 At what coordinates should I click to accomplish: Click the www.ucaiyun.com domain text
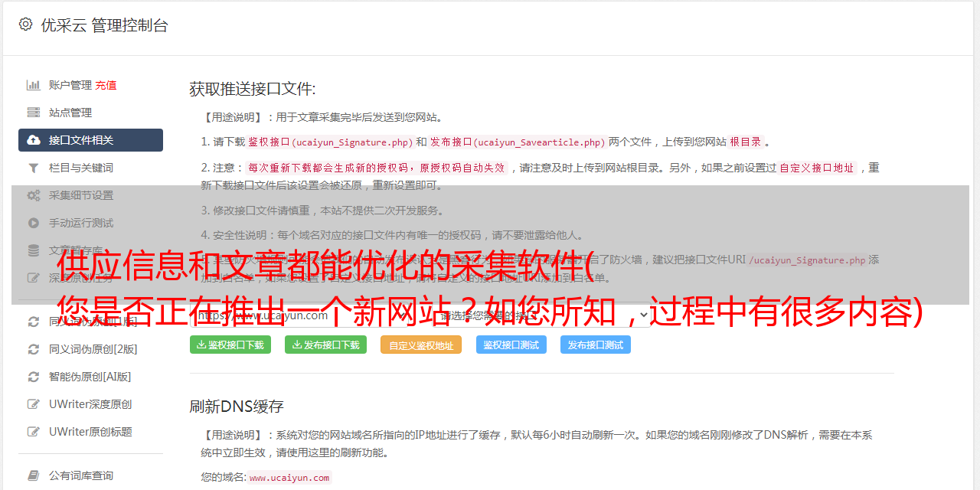pyautogui.click(x=289, y=477)
